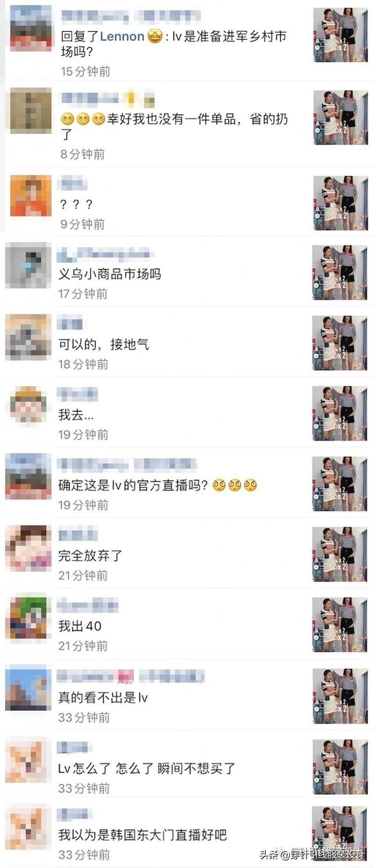This screenshot has height=868, width=374.
Task: Open the comment "确定这是lv的官方直播吗?"
Action: [158, 485]
